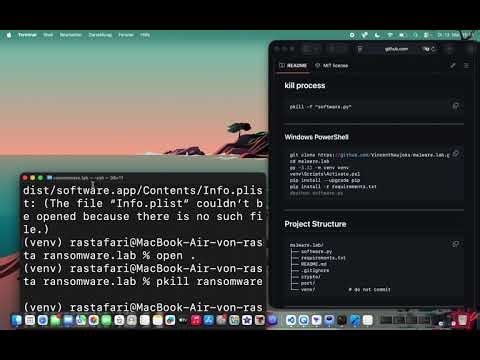Click the 'pkill ransomware' command in Terminal
The width and height of the screenshot is (480, 360).
click(209, 282)
